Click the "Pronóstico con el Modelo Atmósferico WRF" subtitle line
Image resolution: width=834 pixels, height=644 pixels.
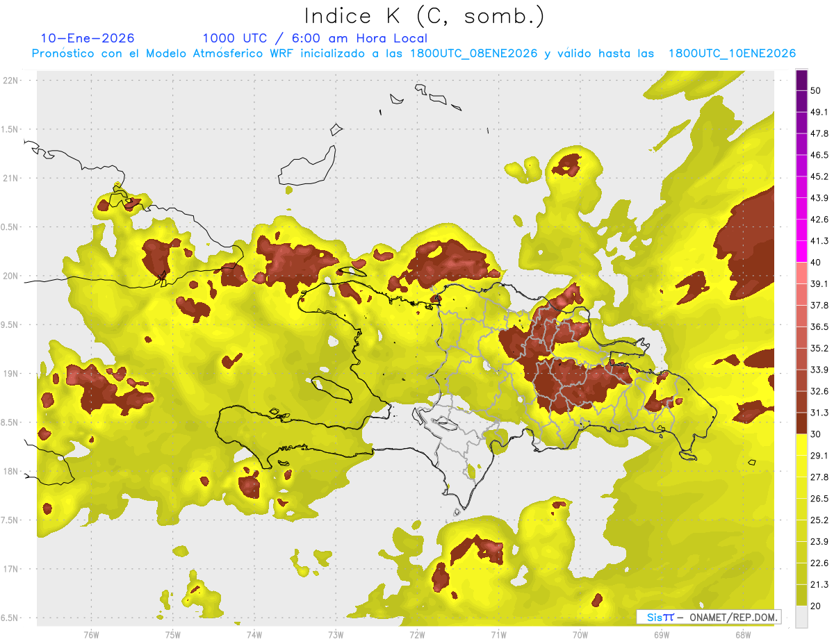click(414, 53)
